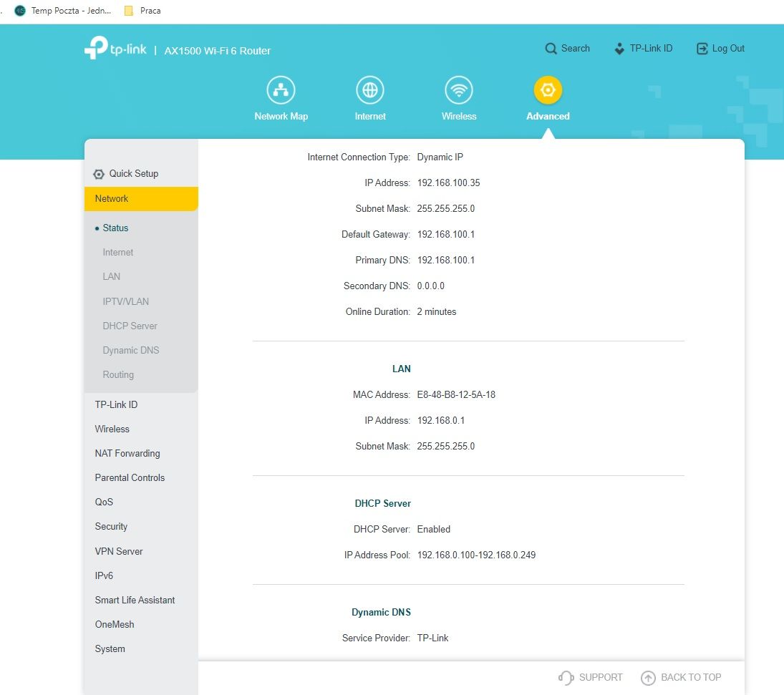Open Search in the header
784x695 pixels.
(576, 49)
